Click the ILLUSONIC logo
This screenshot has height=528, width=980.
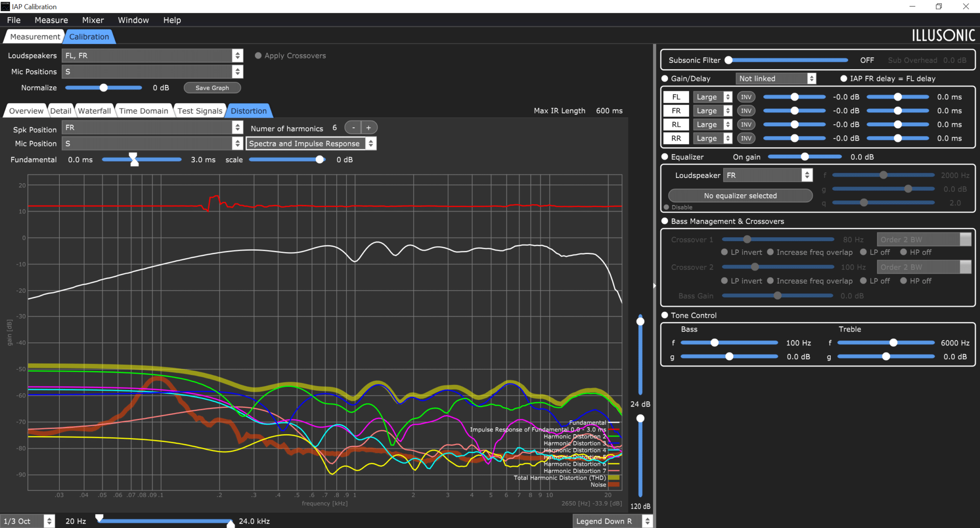(943, 35)
